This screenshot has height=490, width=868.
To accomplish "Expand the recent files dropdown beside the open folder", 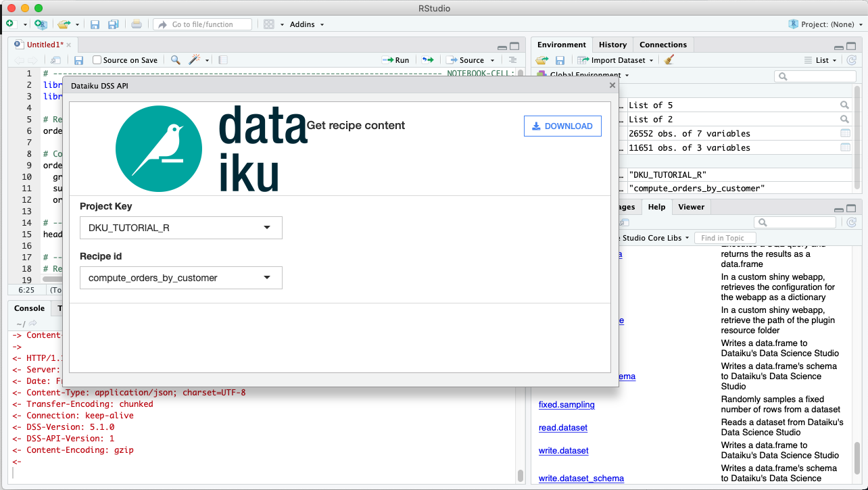I will [77, 24].
